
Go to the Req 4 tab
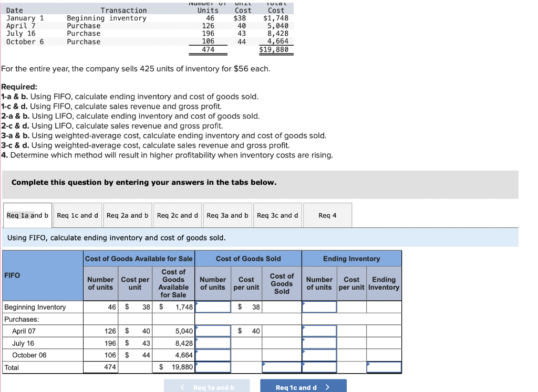[327, 215]
